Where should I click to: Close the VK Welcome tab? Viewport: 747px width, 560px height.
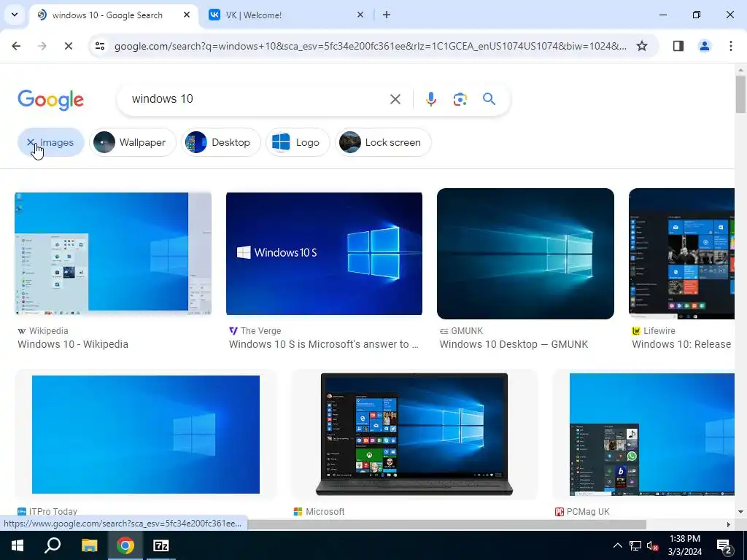[360, 15]
